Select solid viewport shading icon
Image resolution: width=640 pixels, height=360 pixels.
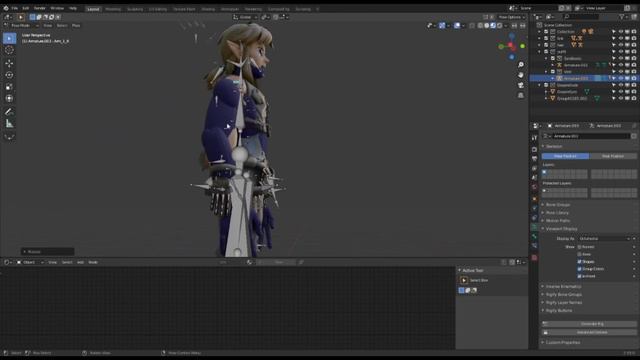pyautogui.click(x=487, y=25)
